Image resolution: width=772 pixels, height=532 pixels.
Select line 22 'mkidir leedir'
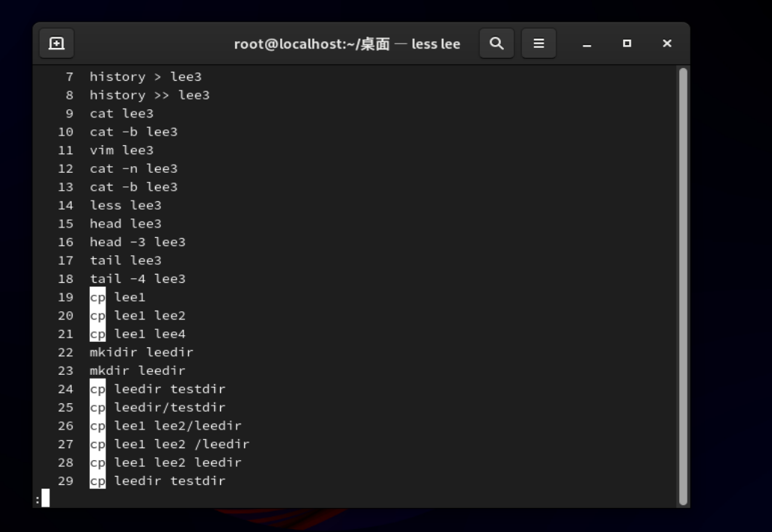142,352
